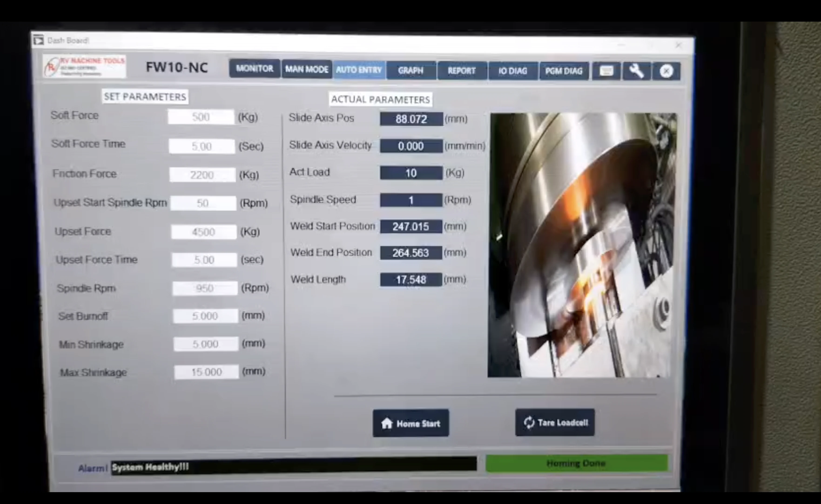Viewport: 821px width, 504px height.
Task: Switch to the MONITOR tab
Action: [x=255, y=69]
